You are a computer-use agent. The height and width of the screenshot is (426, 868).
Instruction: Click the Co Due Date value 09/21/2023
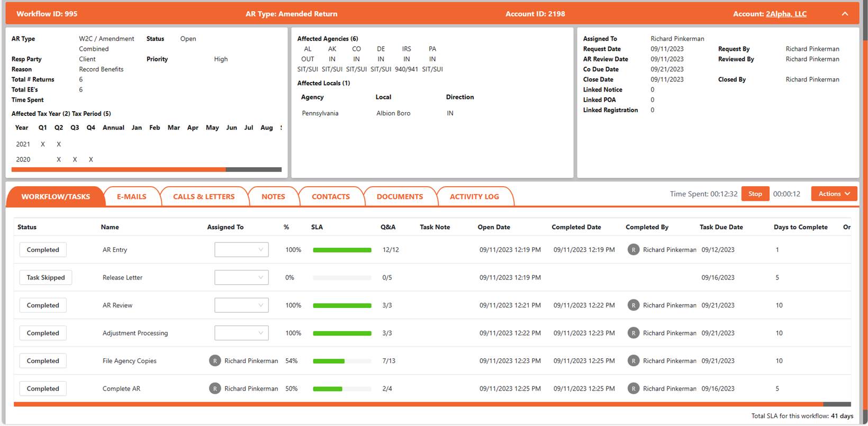click(667, 69)
